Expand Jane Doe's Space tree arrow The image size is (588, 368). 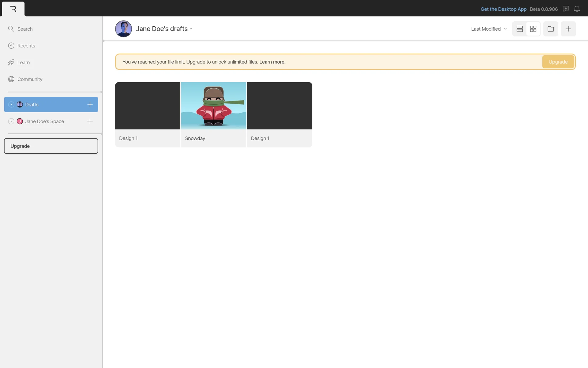tap(11, 121)
